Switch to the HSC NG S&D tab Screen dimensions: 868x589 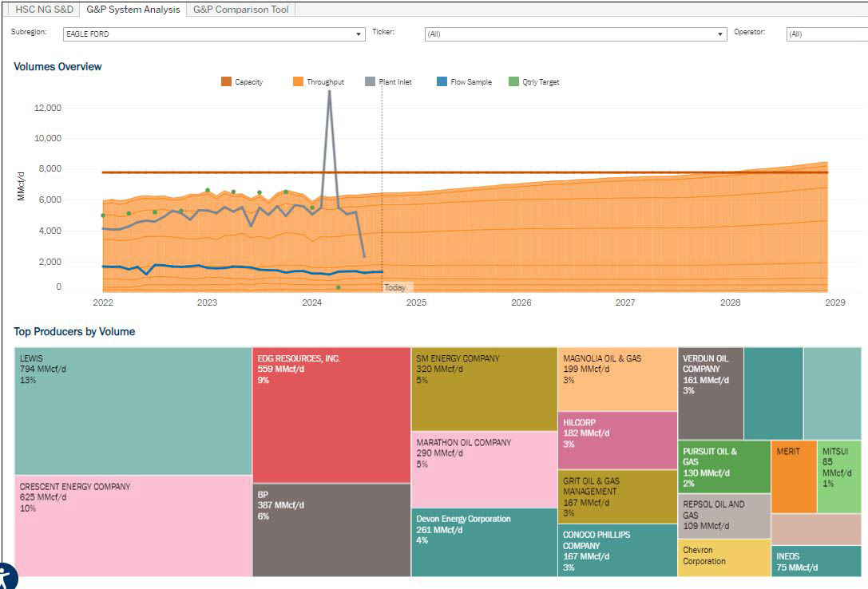coord(44,10)
